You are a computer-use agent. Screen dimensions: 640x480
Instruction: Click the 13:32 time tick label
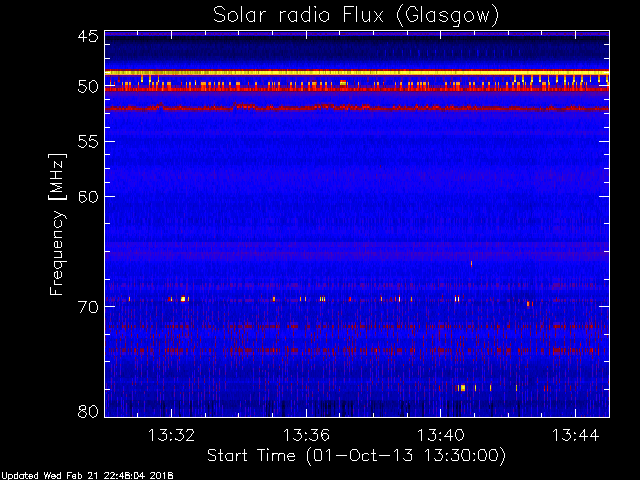pyautogui.click(x=171, y=435)
